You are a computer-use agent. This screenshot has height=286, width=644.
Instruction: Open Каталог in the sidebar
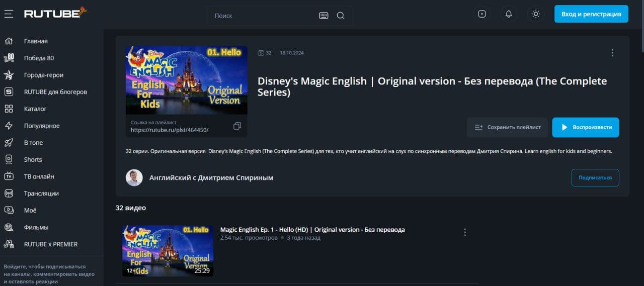pyautogui.click(x=35, y=109)
